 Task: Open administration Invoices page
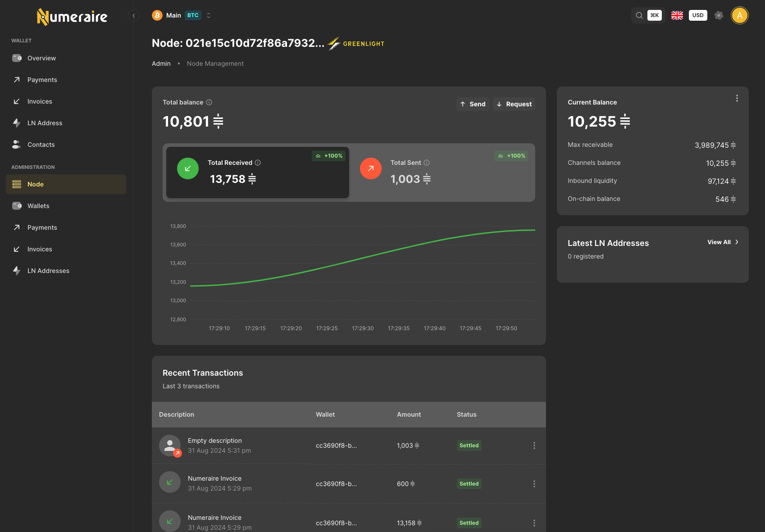coord(66,249)
